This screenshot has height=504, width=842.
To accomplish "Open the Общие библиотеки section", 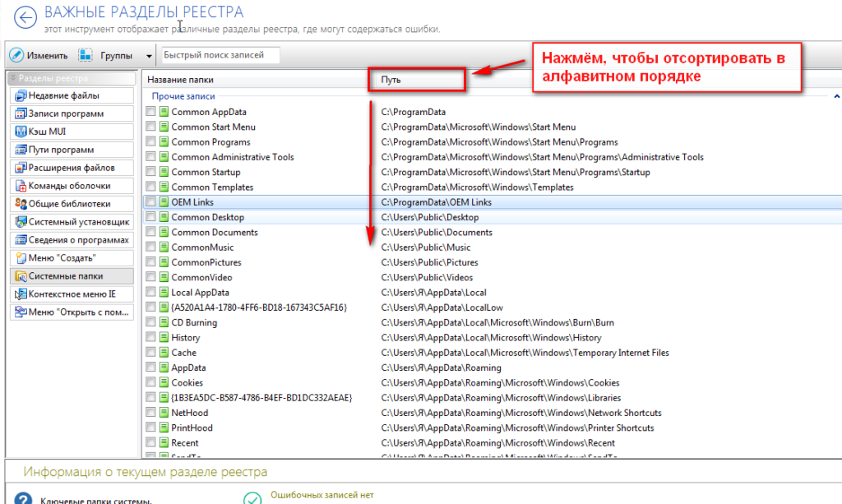I will (x=70, y=204).
